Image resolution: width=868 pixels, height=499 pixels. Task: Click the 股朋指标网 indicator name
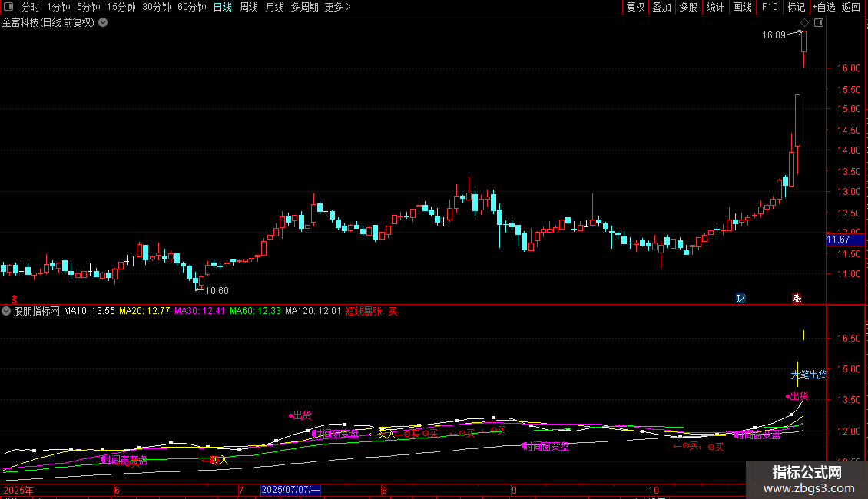pyautogui.click(x=37, y=311)
